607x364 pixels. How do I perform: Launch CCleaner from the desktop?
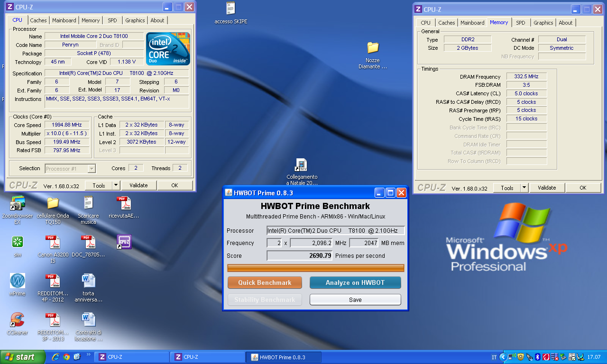(17, 320)
